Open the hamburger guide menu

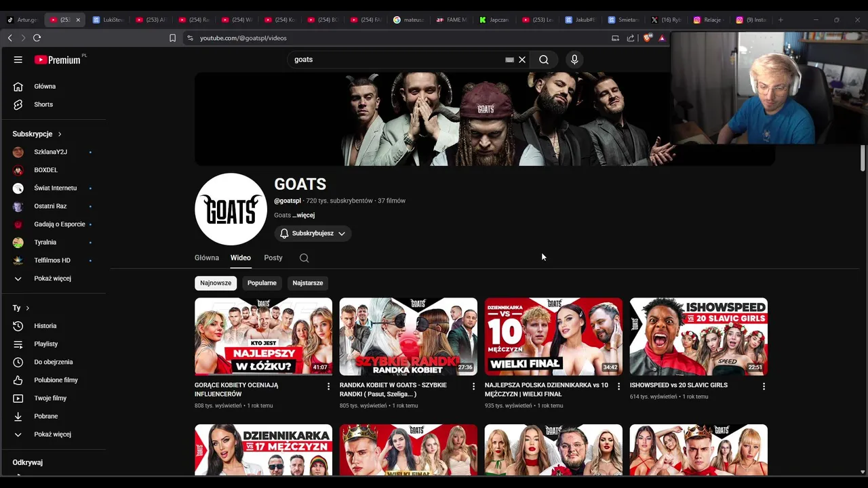pos(18,60)
